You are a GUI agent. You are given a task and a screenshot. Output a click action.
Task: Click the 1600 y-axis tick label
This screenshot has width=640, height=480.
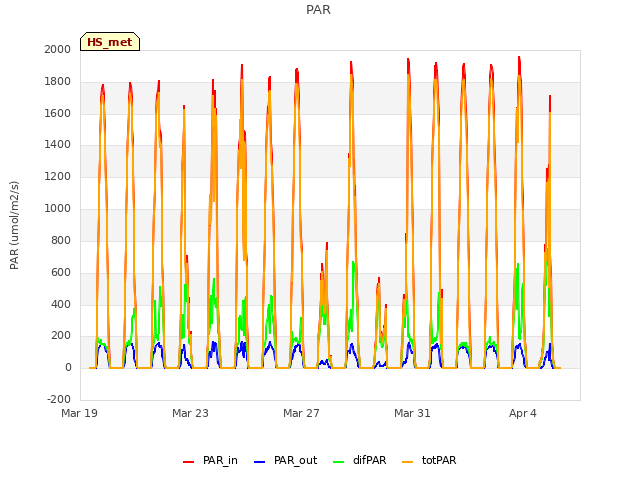[58, 113]
